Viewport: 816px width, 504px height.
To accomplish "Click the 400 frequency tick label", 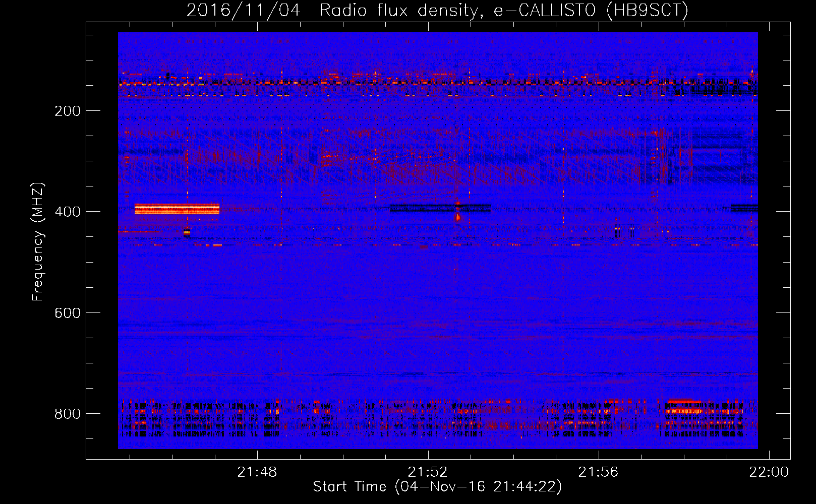I will [68, 212].
